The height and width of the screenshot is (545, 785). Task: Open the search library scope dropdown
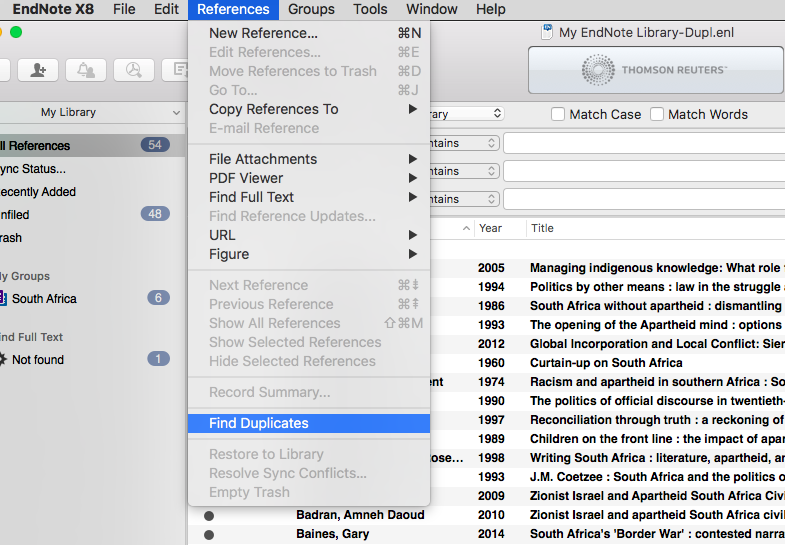467,114
